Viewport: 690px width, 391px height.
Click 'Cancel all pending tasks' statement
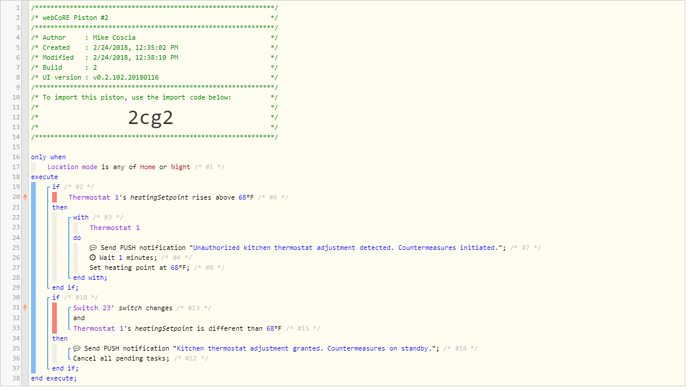(x=121, y=358)
